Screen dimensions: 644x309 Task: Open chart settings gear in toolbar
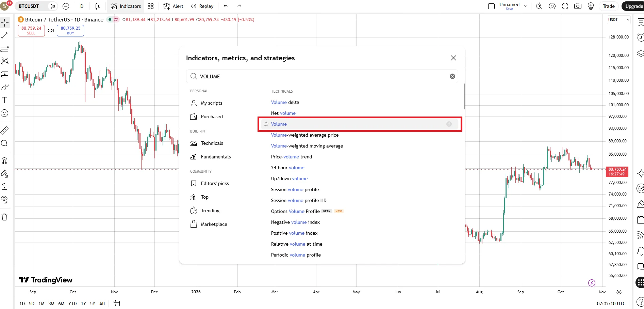click(552, 6)
